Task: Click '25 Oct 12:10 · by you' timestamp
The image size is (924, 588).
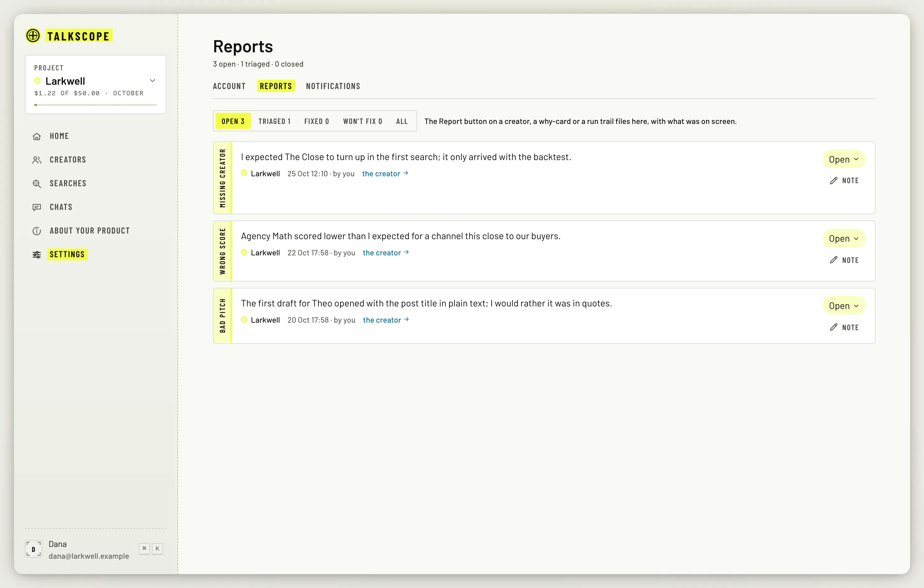Action: (x=321, y=173)
